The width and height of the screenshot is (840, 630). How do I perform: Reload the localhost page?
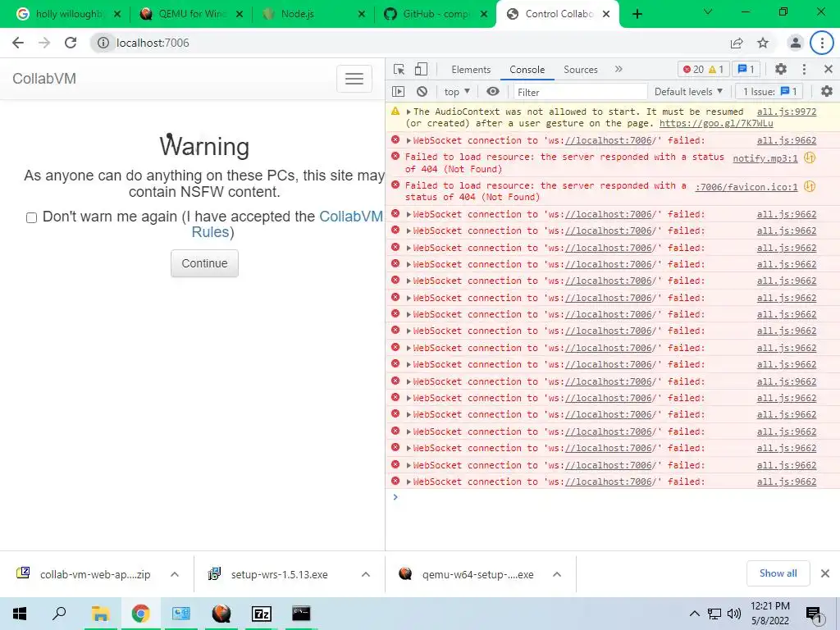pos(71,43)
